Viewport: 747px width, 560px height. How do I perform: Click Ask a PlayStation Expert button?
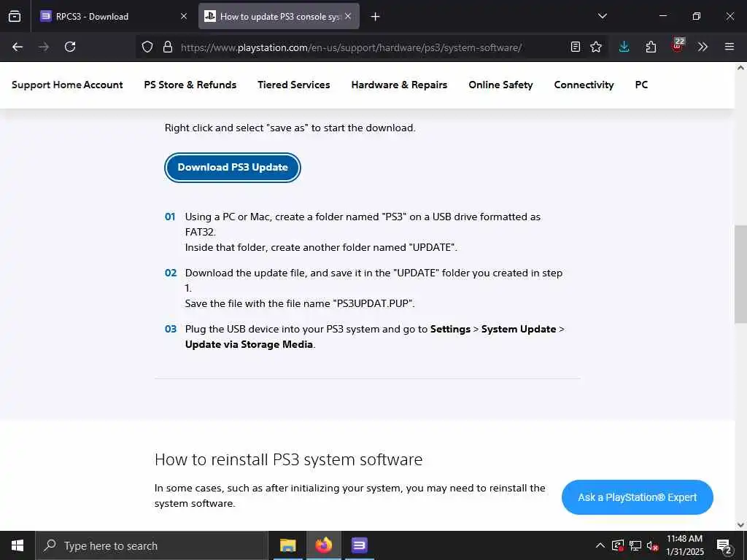click(x=638, y=497)
